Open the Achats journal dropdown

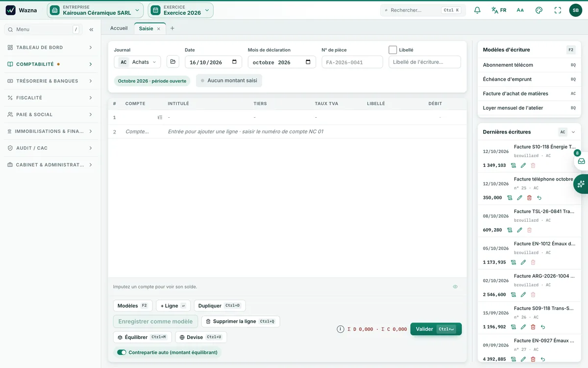pos(137,62)
